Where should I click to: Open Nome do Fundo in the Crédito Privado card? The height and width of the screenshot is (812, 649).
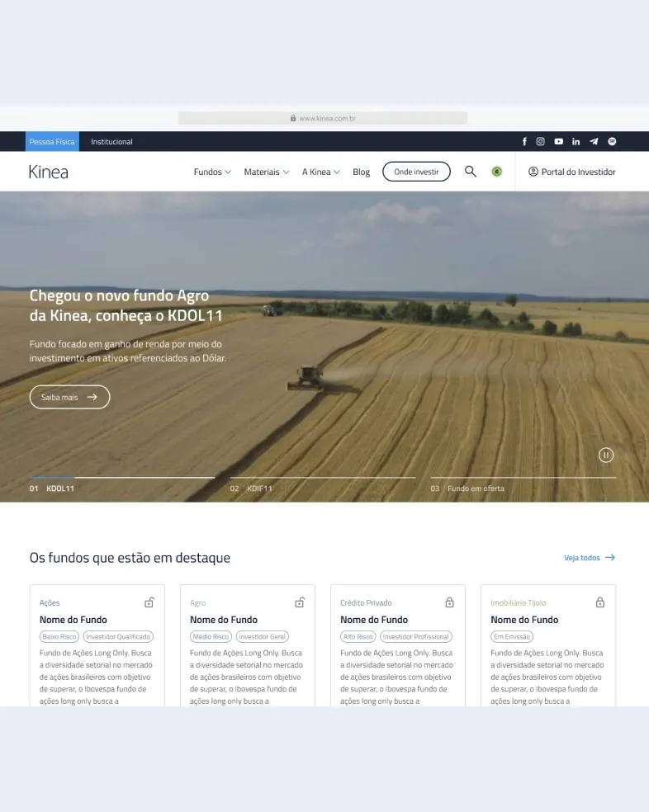pyautogui.click(x=374, y=620)
